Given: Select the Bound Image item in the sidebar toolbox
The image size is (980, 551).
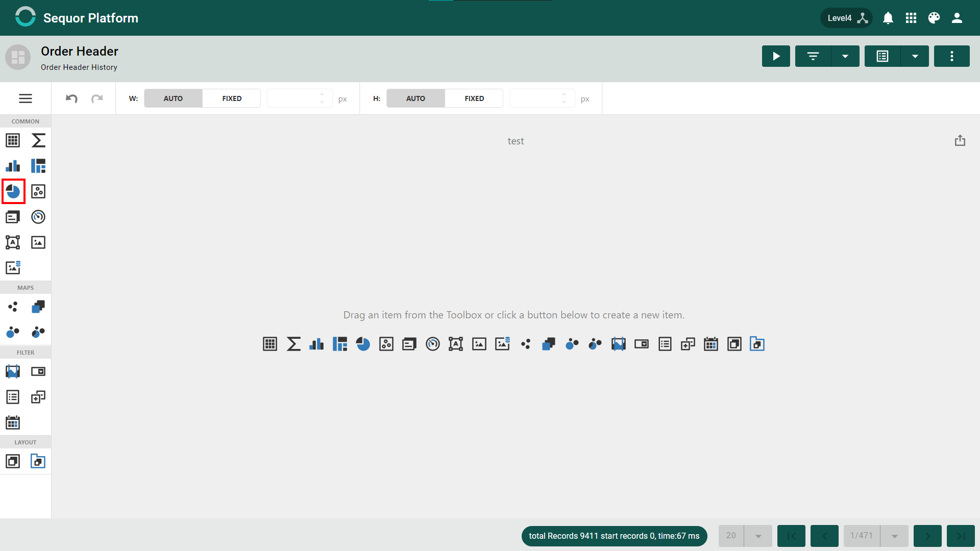Looking at the screenshot, I should coord(13,267).
